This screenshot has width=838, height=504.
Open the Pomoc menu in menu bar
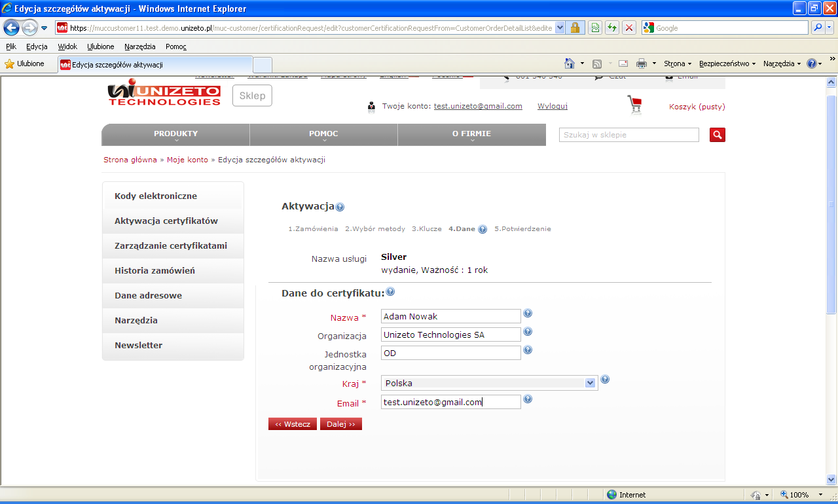point(176,46)
